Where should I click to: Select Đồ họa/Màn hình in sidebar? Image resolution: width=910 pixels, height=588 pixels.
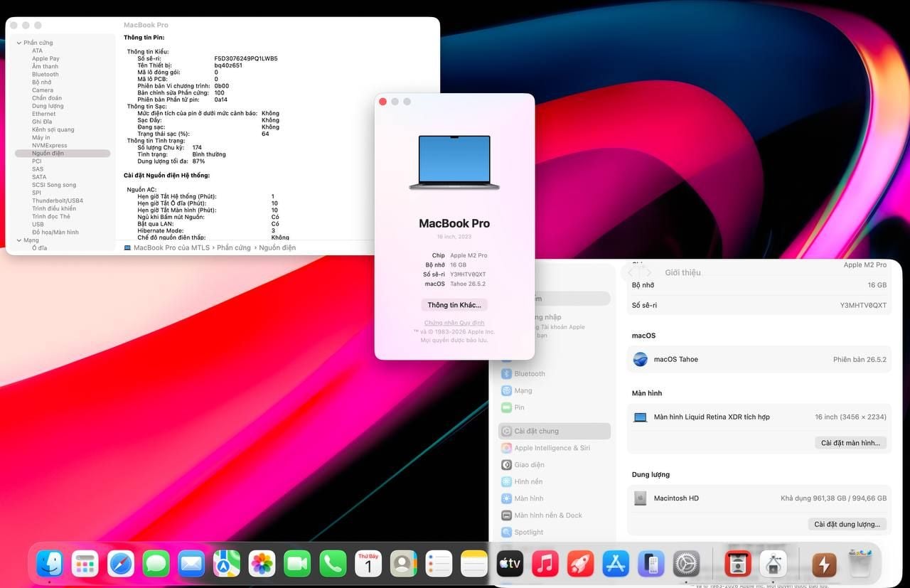click(55, 232)
